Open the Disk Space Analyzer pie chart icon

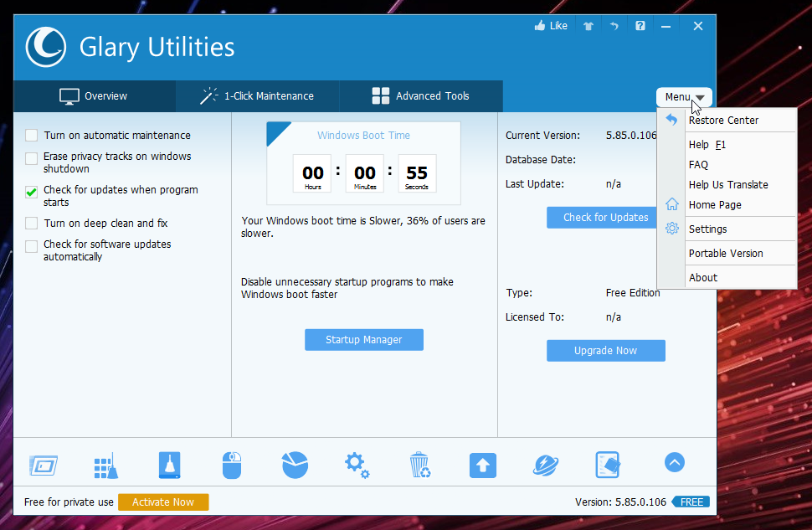(x=295, y=465)
